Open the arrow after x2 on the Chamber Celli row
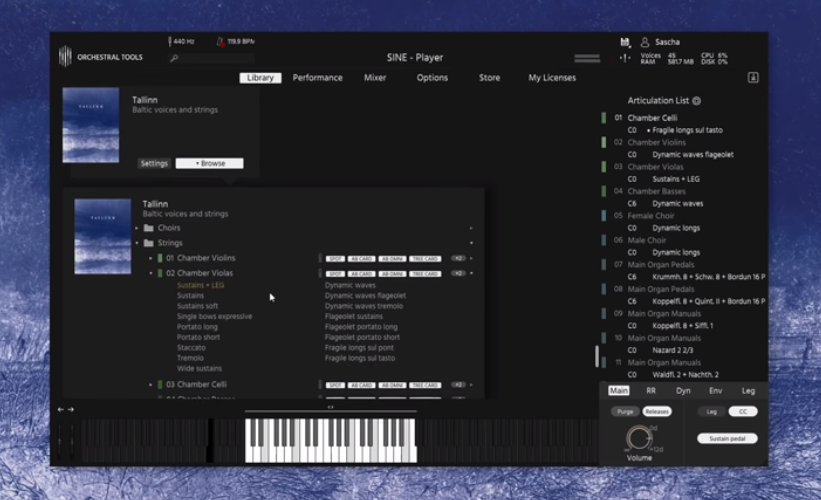This screenshot has height=500, width=821. coord(471,385)
